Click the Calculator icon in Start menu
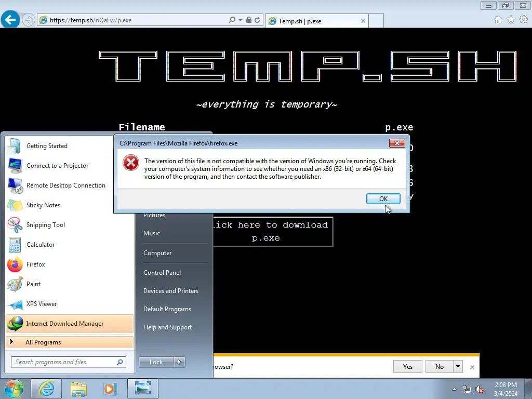The height and width of the screenshot is (399, 532). [15, 245]
